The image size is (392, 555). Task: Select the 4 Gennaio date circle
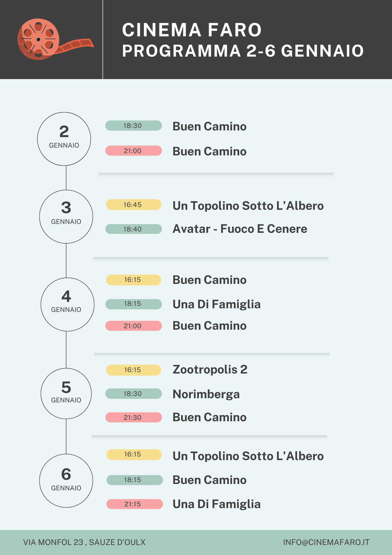coord(67,304)
